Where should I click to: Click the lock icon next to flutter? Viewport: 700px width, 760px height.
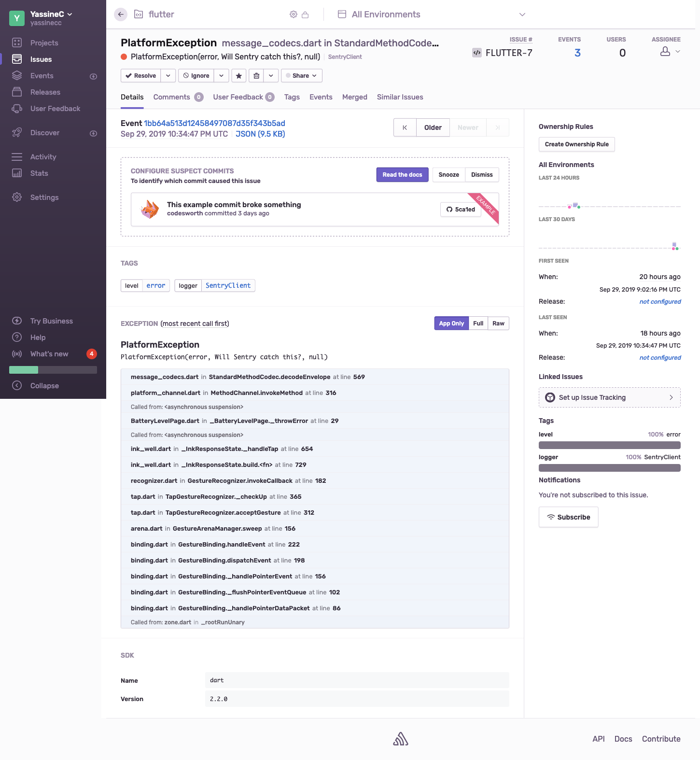pyautogui.click(x=305, y=14)
